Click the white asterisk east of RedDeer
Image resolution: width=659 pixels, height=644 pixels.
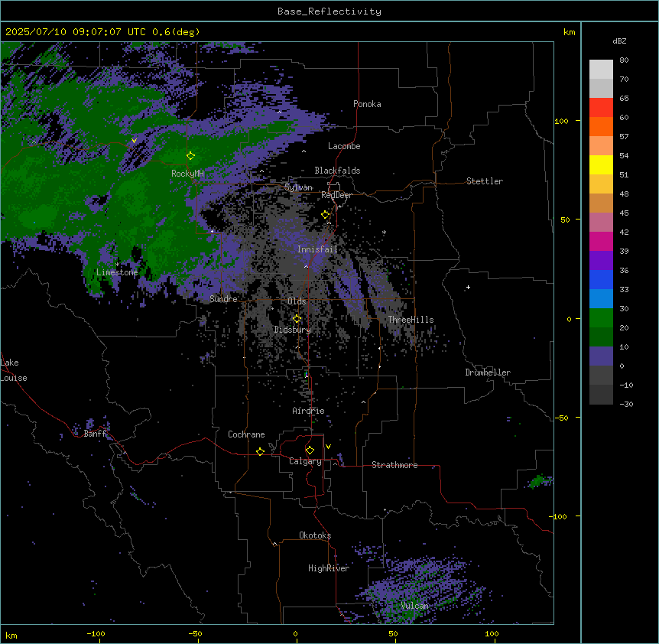click(384, 232)
